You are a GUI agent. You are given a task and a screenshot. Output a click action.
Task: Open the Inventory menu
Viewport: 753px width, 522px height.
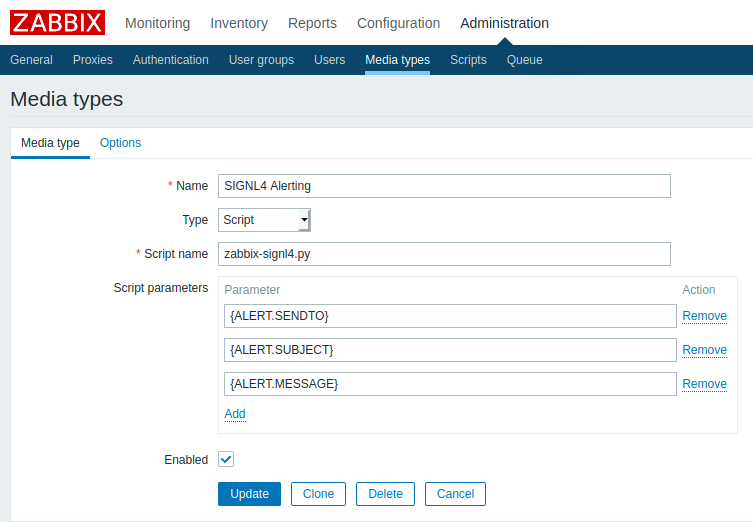239,23
